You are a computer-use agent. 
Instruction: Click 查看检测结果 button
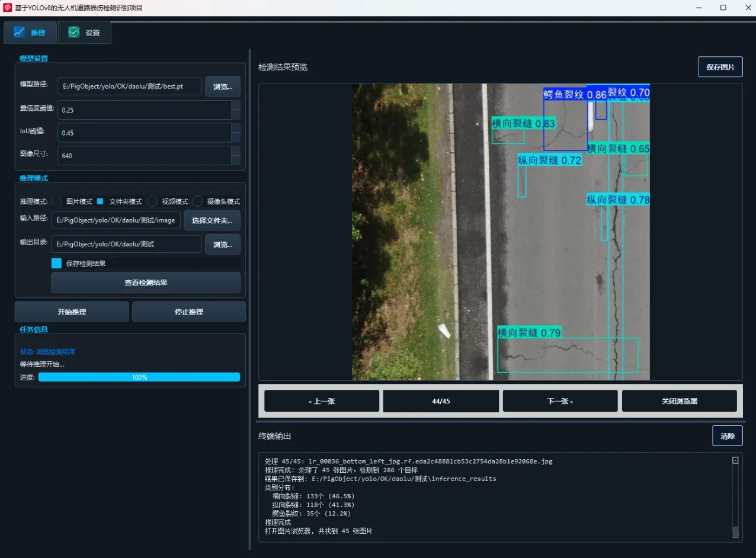(x=146, y=283)
